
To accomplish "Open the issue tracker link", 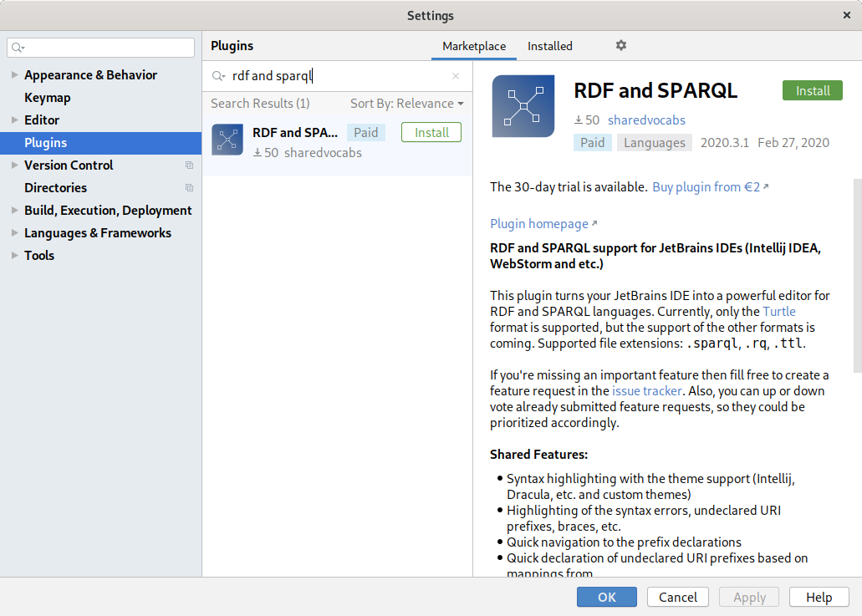I will pyautogui.click(x=646, y=390).
